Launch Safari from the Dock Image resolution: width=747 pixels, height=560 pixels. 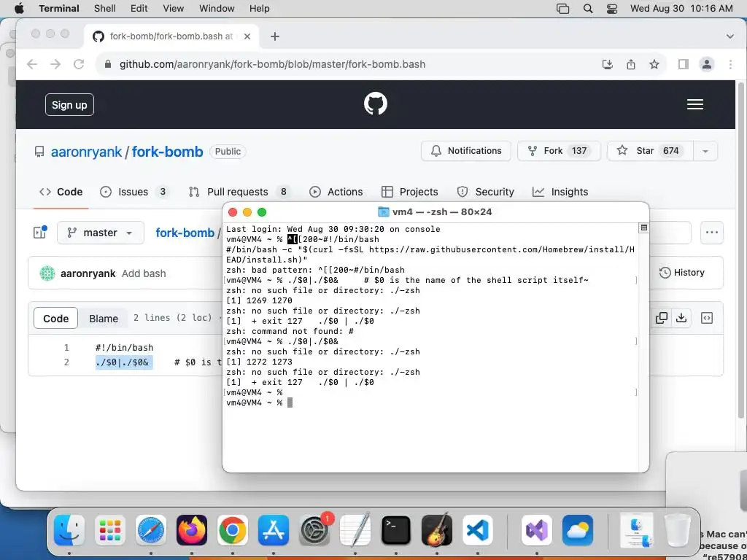[x=151, y=530]
